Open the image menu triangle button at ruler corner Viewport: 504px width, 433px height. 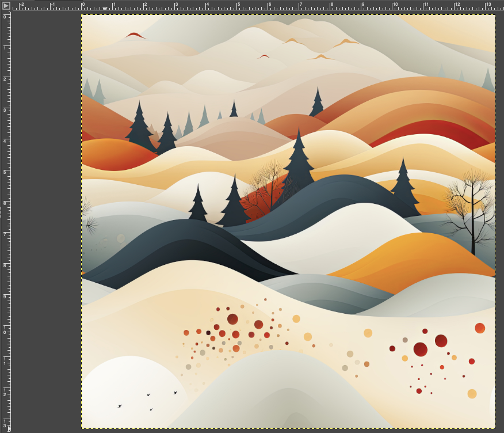click(6, 6)
